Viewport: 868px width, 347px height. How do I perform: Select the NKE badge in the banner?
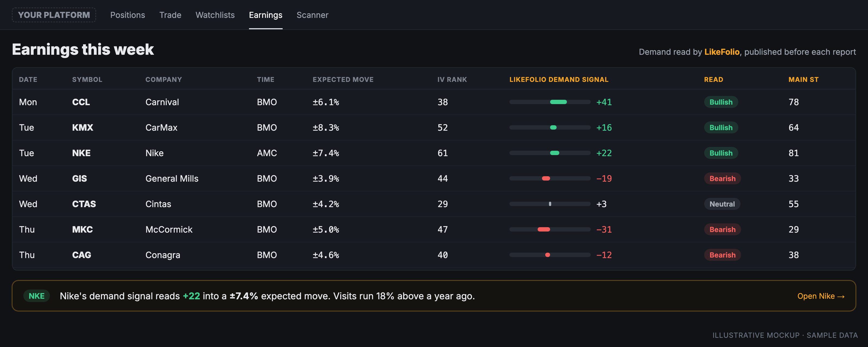36,296
